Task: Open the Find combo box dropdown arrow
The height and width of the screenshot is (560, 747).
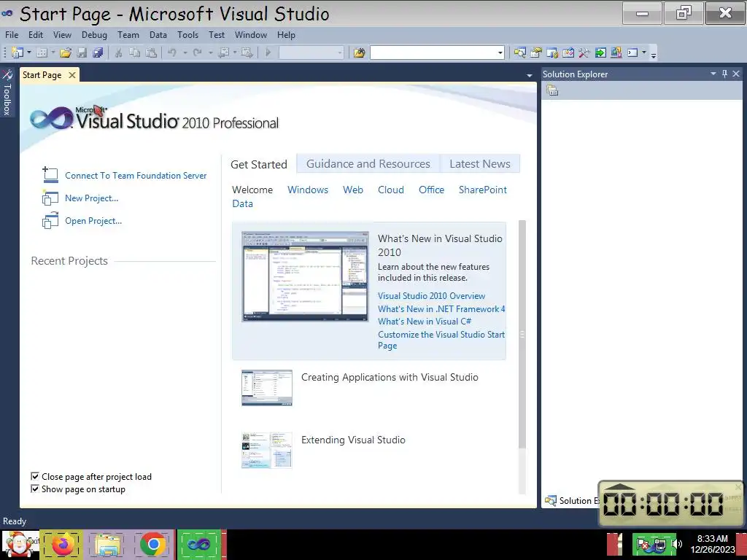Action: [x=500, y=52]
